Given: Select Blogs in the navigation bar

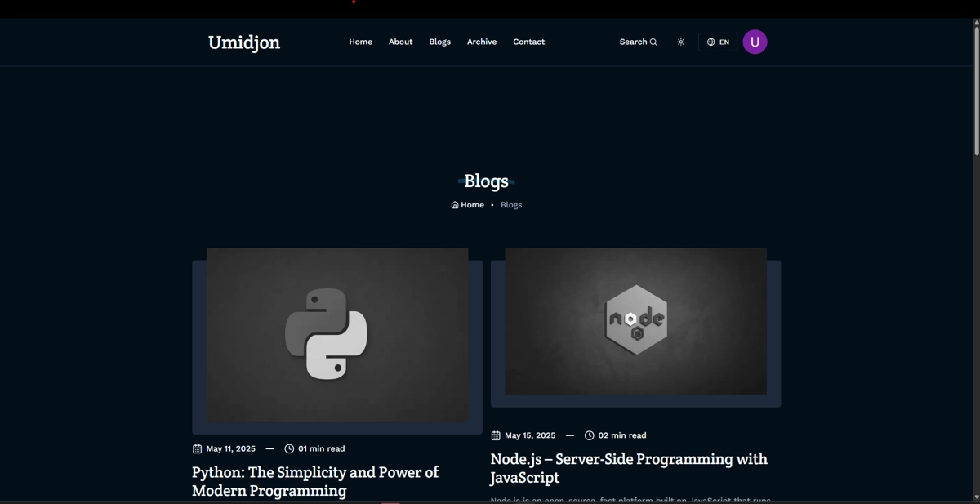Looking at the screenshot, I should [439, 42].
